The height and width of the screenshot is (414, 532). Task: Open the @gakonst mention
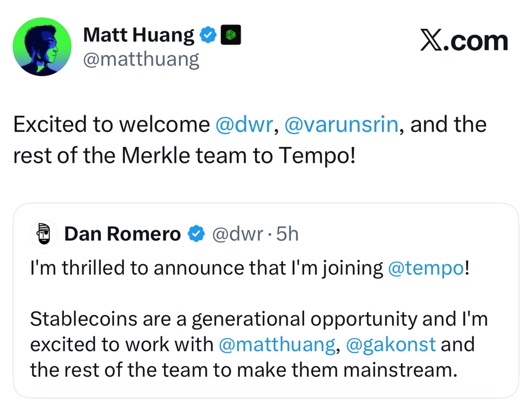pos(391,344)
